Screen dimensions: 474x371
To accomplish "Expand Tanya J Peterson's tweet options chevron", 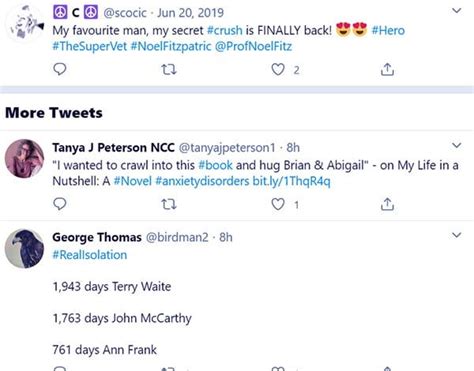I will pyautogui.click(x=456, y=145).
